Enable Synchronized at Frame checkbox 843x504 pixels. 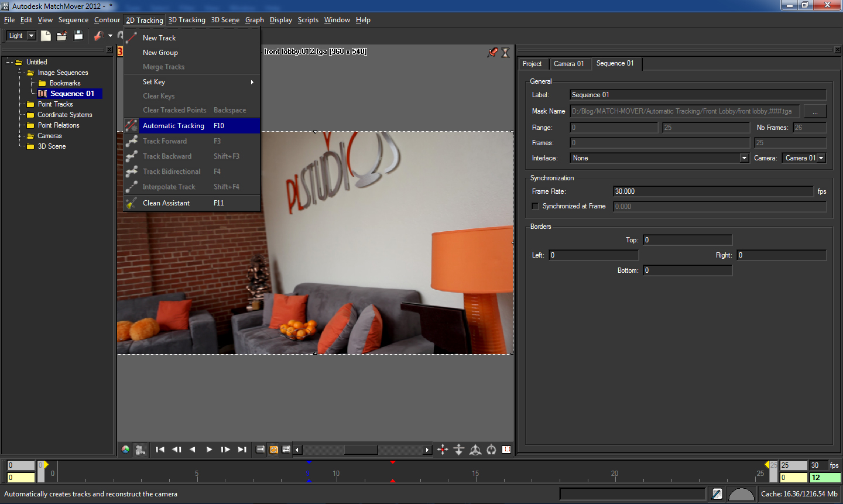point(535,206)
